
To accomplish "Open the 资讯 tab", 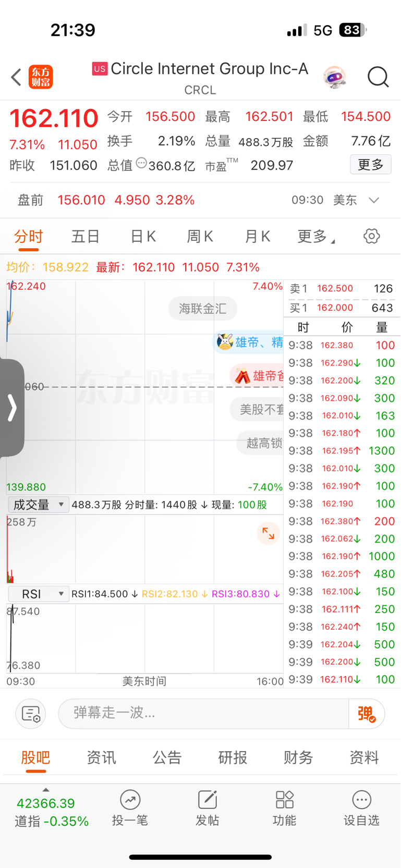I will pyautogui.click(x=102, y=757).
